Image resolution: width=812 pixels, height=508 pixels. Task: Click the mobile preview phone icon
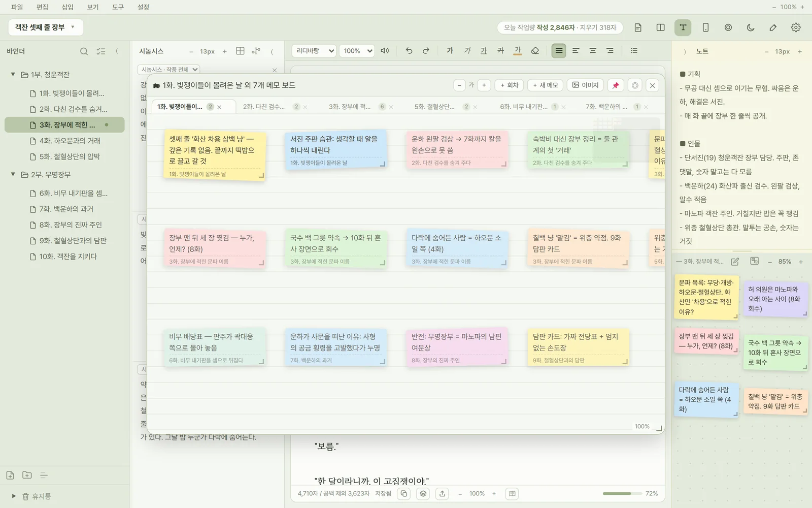tap(705, 27)
